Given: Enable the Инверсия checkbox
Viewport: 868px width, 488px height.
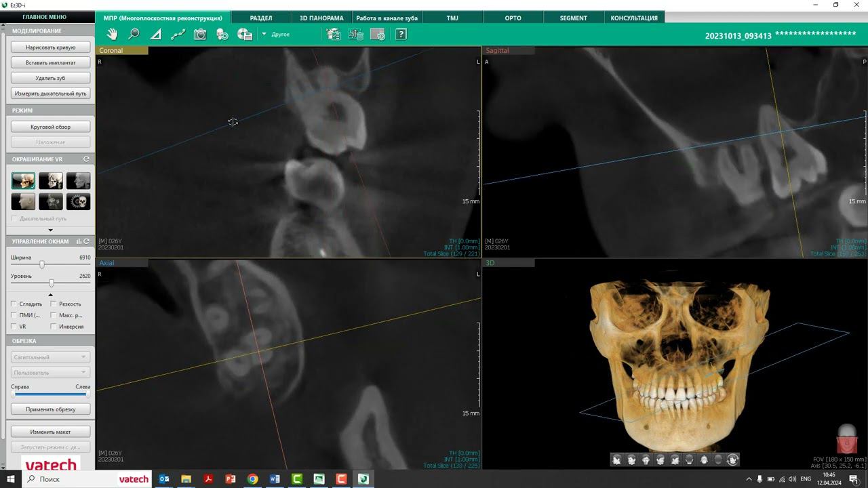Looking at the screenshot, I should coord(54,327).
